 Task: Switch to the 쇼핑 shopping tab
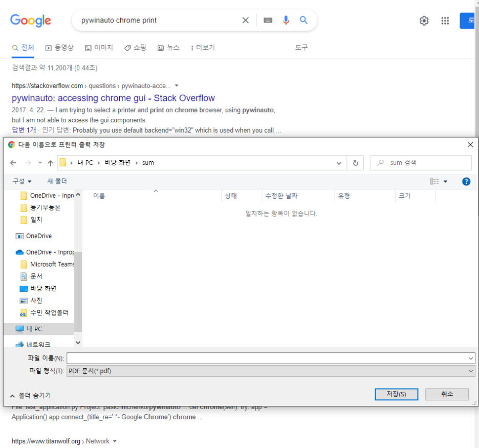(135, 48)
